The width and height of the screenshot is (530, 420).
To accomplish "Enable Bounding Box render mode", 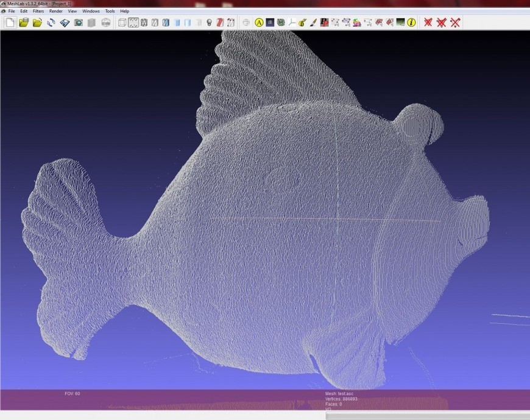I will tap(122, 23).
